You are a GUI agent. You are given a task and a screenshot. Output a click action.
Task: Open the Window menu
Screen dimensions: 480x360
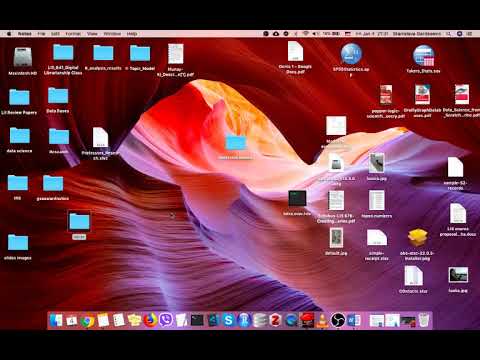tap(112, 34)
